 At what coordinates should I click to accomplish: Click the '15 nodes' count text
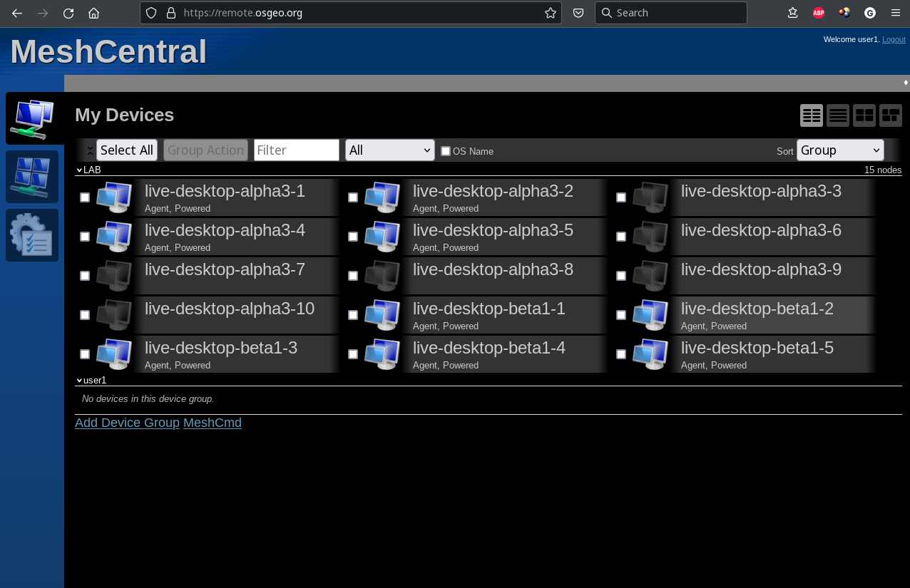tap(883, 170)
